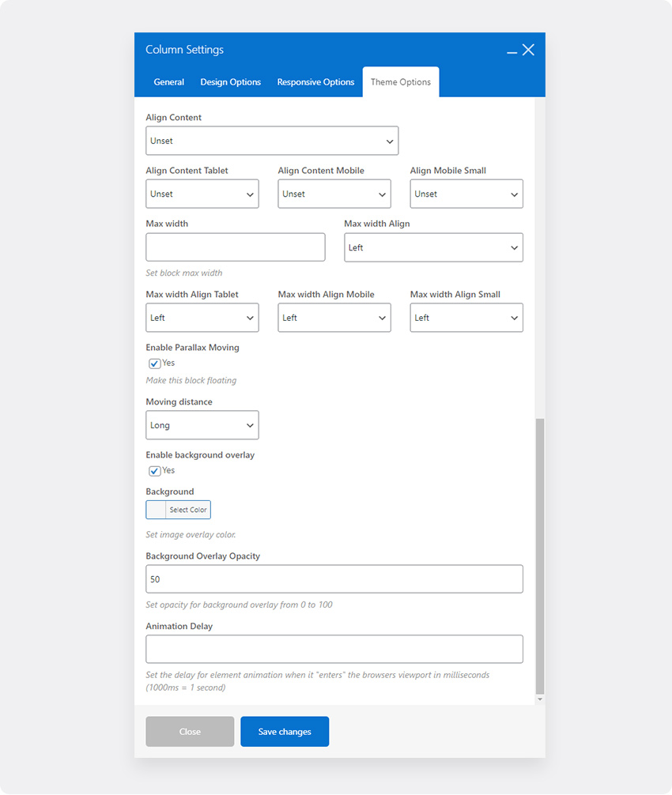Expand Max width Align Tablet dropdown

pyautogui.click(x=202, y=318)
